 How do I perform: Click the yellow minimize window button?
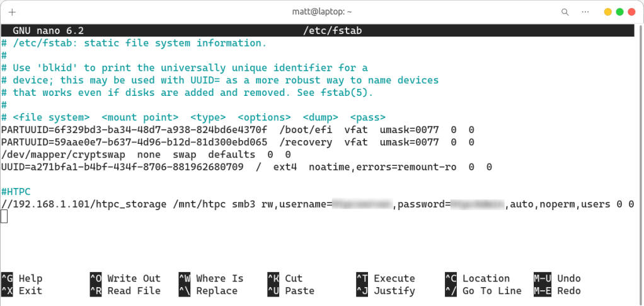pyautogui.click(x=607, y=12)
